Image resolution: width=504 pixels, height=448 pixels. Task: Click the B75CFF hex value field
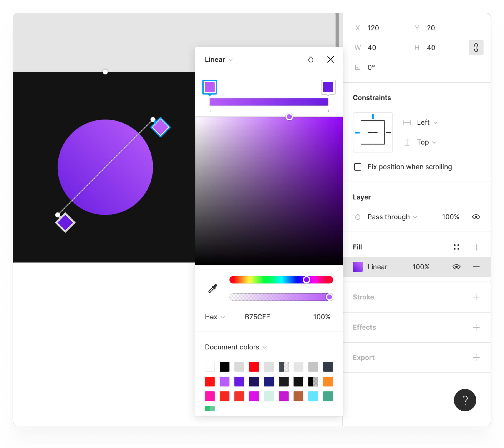(257, 317)
